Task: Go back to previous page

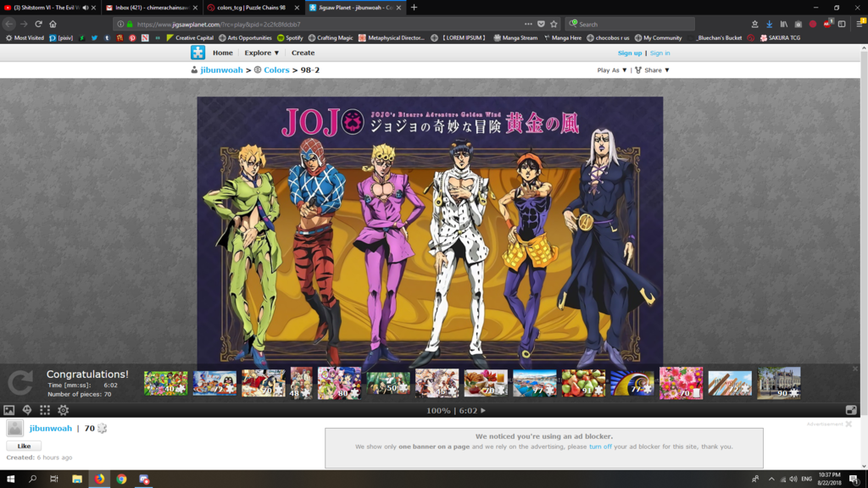Action: click(x=8, y=24)
